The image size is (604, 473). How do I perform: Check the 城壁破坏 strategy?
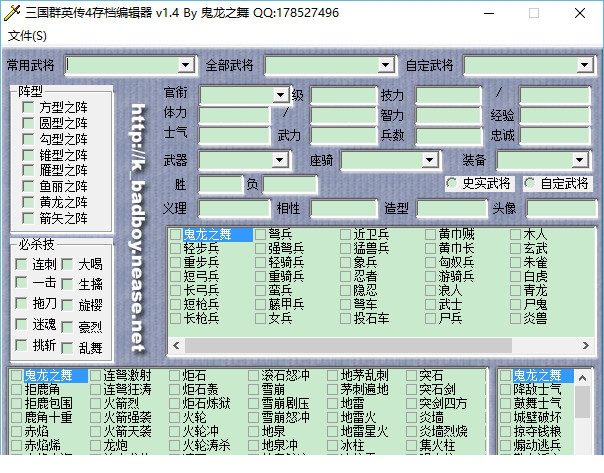point(505,418)
